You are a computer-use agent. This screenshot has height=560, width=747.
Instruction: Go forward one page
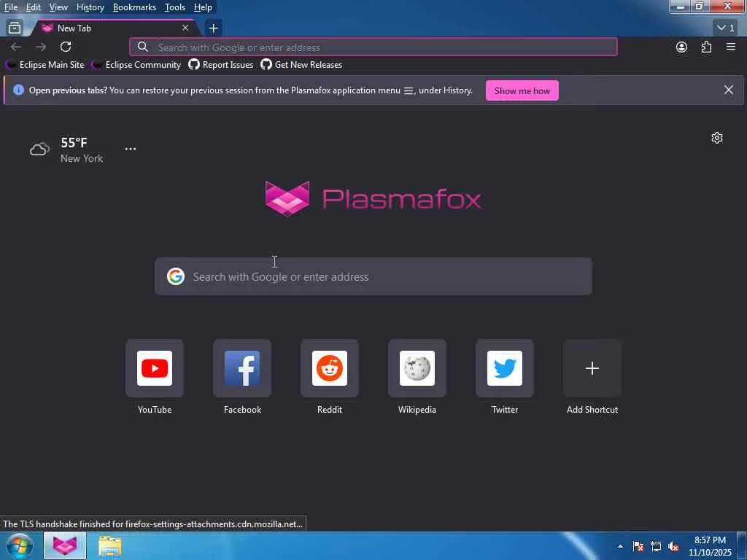pos(41,47)
